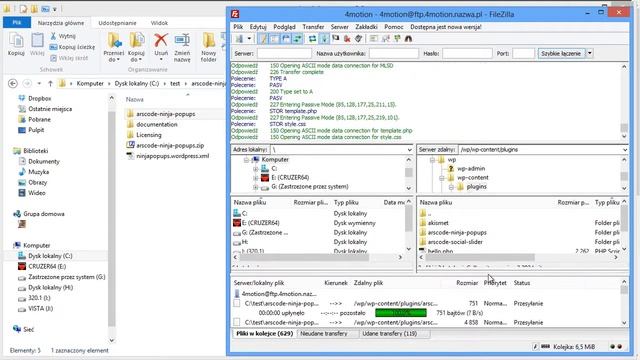Toggle transfer queue display in toolbar
The width and height of the screenshot is (640, 360).
pos(298,39)
